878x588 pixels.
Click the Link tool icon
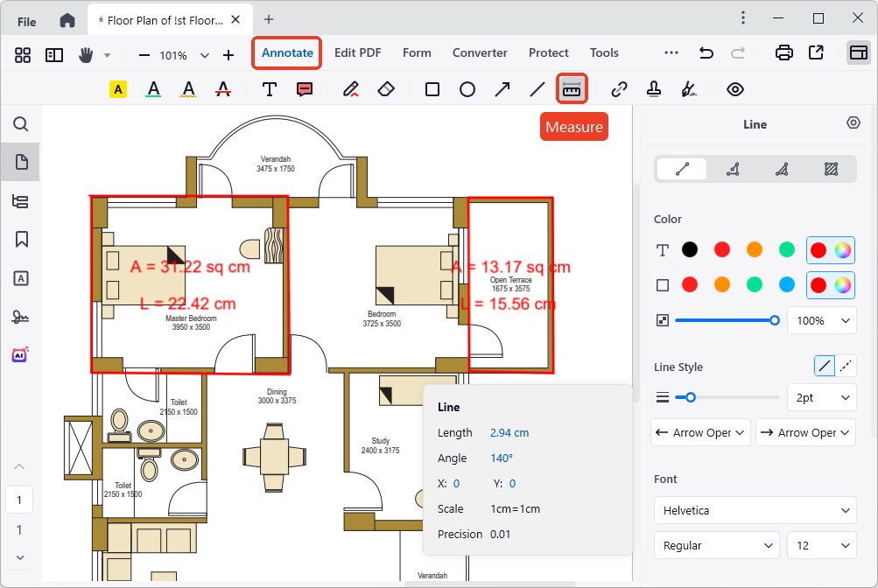click(620, 89)
